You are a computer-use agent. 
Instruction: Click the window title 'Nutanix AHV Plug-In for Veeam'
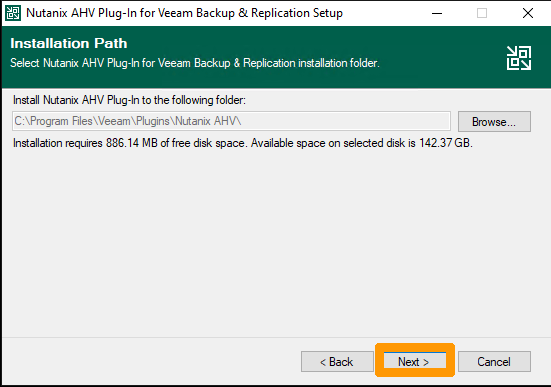184,13
